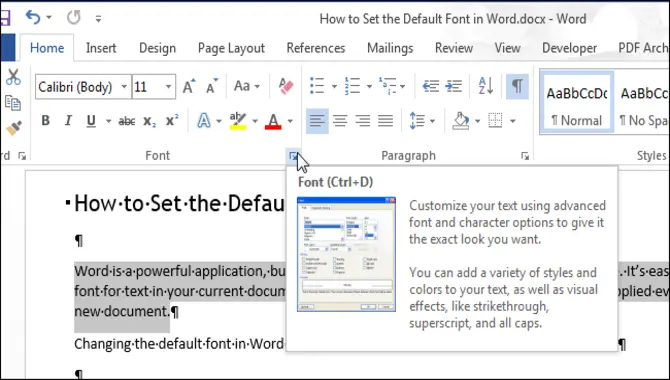
Task: Click Clear All Formatting eraser icon
Action: [x=286, y=86]
